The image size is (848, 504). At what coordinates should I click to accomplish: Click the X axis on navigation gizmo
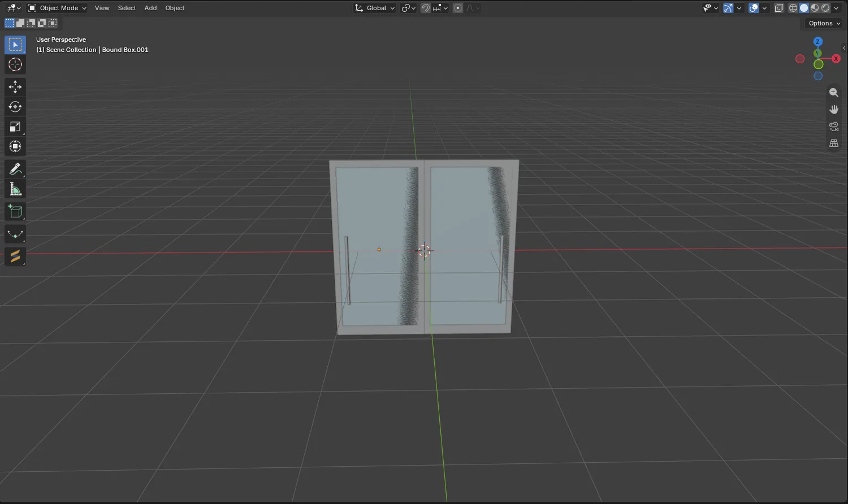(x=836, y=59)
